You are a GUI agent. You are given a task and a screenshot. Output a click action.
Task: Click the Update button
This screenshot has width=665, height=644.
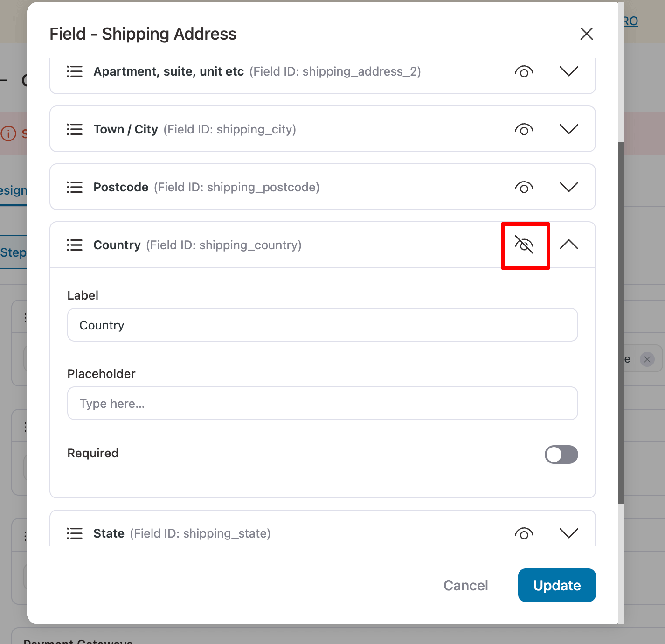pos(557,585)
